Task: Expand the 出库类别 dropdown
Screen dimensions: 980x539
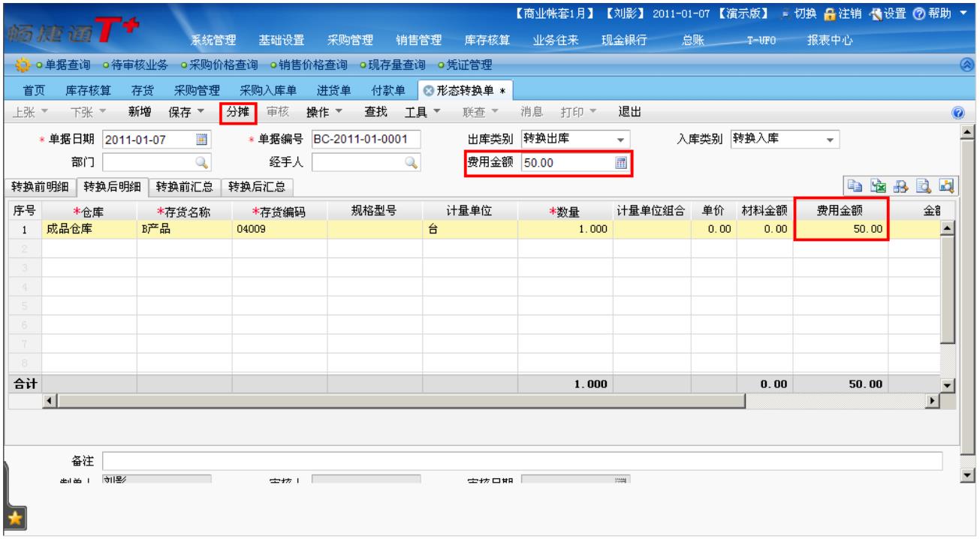Action: coord(620,140)
